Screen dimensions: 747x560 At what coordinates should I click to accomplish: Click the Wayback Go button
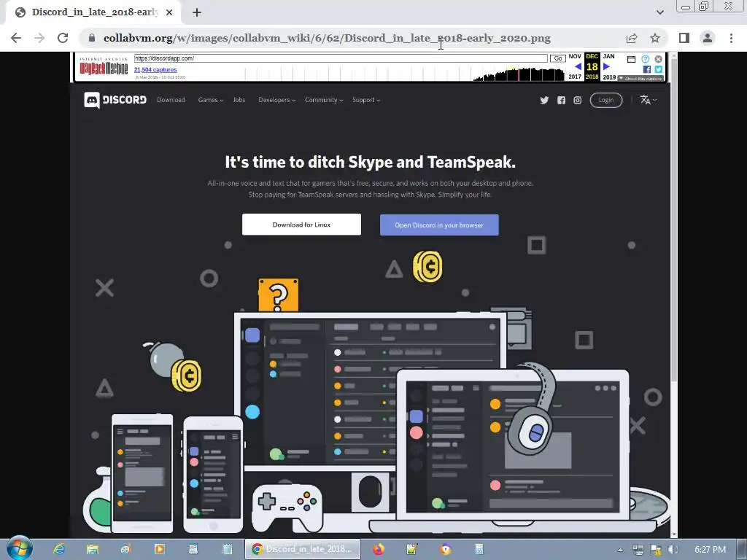pyautogui.click(x=558, y=58)
